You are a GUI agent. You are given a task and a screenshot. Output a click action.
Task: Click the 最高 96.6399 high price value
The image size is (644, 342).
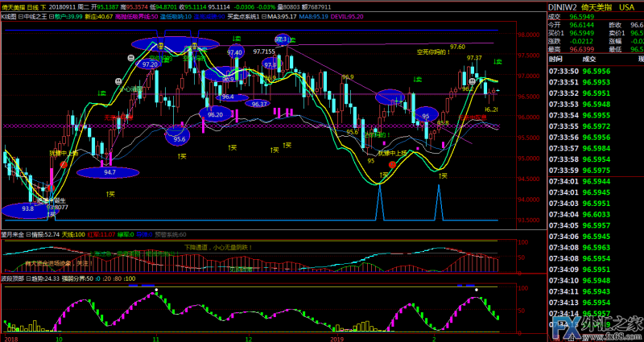click(x=581, y=49)
